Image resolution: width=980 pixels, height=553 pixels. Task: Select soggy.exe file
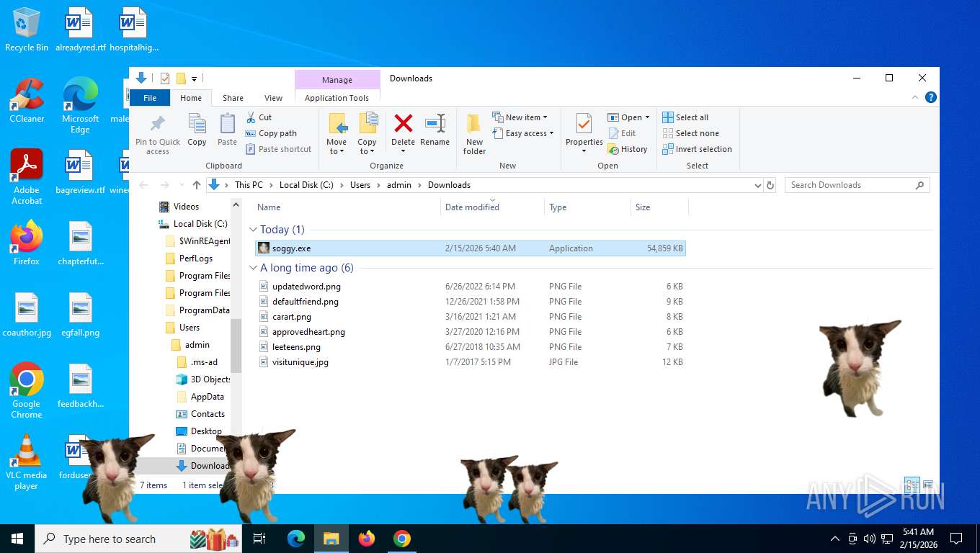[x=471, y=248]
